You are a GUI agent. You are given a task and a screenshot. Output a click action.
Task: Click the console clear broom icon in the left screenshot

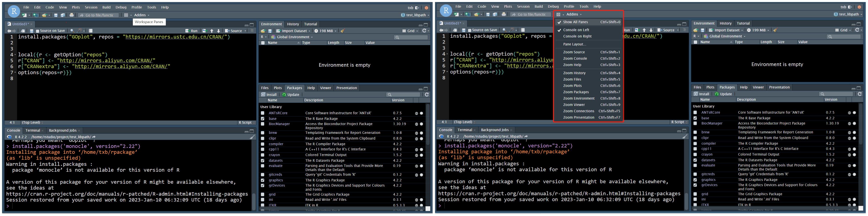[x=252, y=137]
